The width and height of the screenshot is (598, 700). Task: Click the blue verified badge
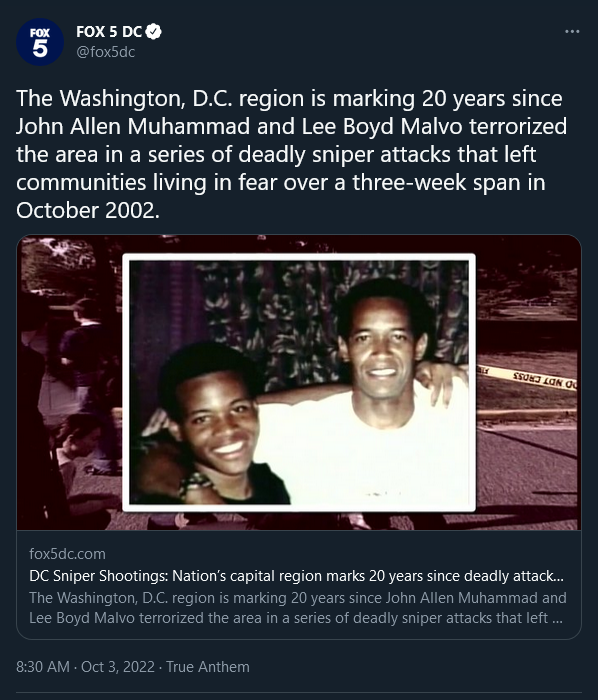[154, 32]
